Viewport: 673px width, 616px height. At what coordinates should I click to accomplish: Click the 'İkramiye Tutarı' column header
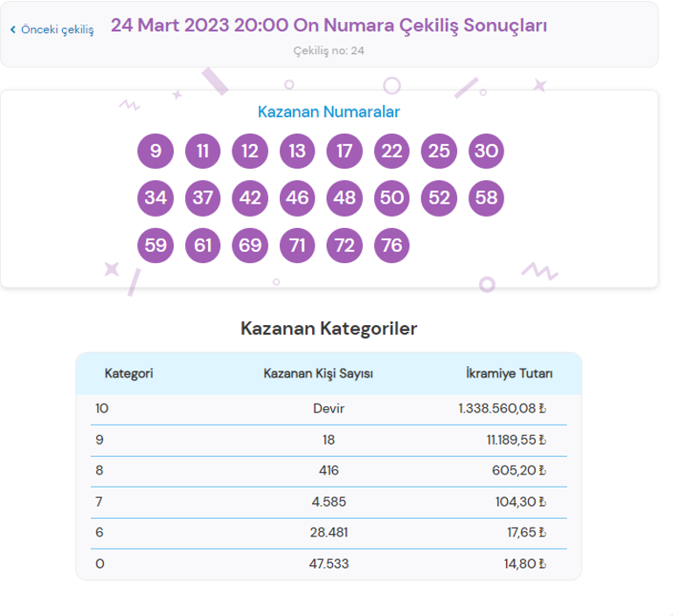(x=509, y=373)
